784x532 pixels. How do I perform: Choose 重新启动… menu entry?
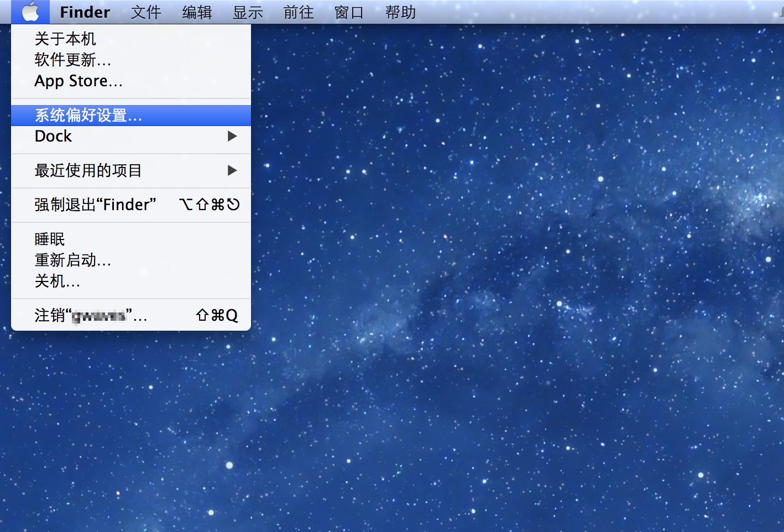131,260
